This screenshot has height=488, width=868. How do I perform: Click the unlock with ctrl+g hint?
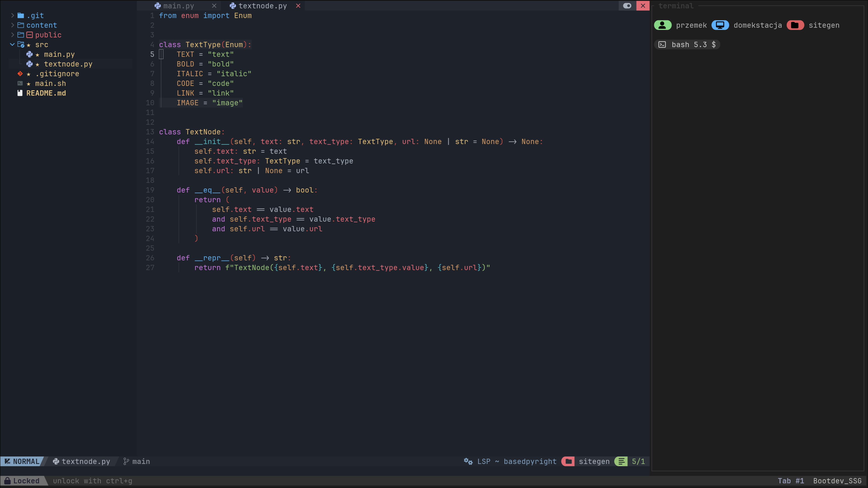click(93, 481)
